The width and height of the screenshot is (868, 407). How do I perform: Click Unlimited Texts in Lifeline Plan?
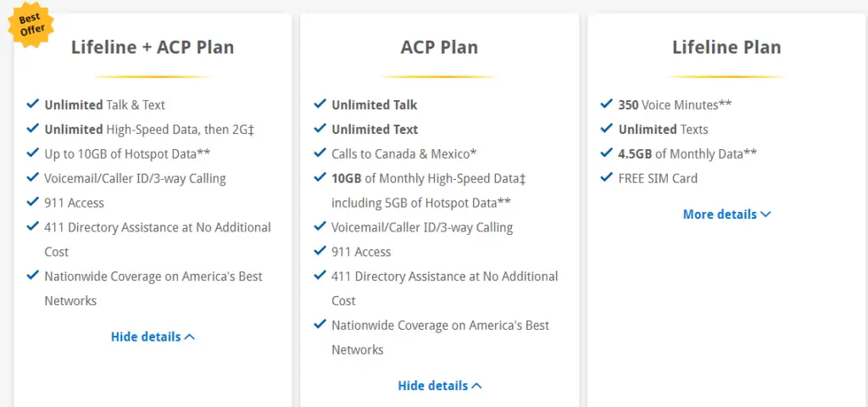click(663, 130)
